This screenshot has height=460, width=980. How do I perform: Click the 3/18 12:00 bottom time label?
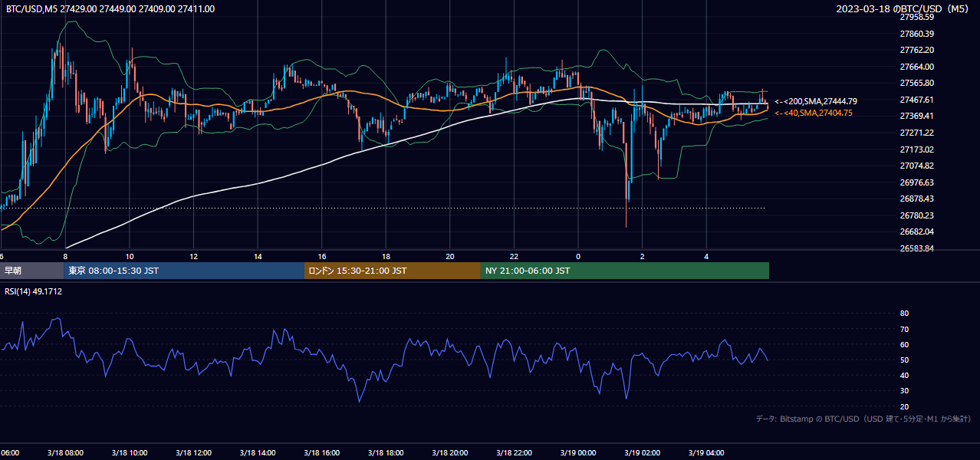click(193, 453)
